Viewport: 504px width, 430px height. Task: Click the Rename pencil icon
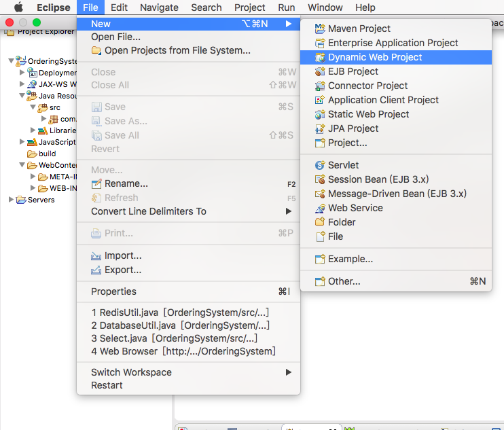pos(96,183)
